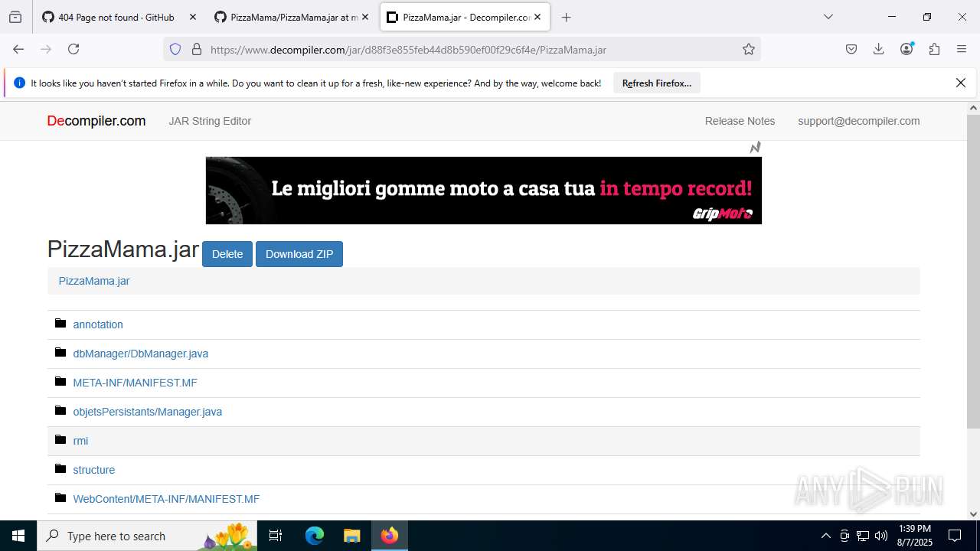980x551 pixels.
Task: Dismiss the Firefox refresh notification bar
Action: [961, 83]
